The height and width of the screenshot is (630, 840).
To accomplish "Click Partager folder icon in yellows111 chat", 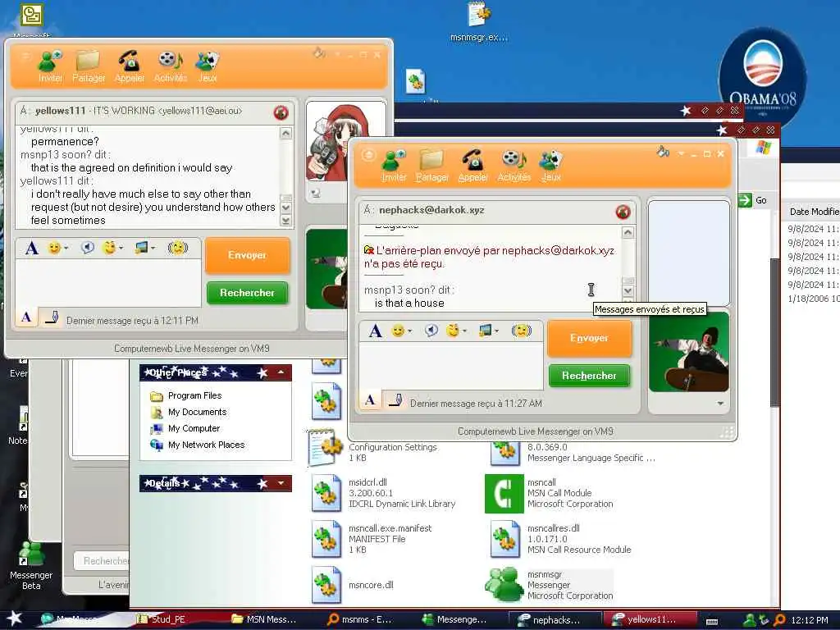I will pyautogui.click(x=89, y=66).
